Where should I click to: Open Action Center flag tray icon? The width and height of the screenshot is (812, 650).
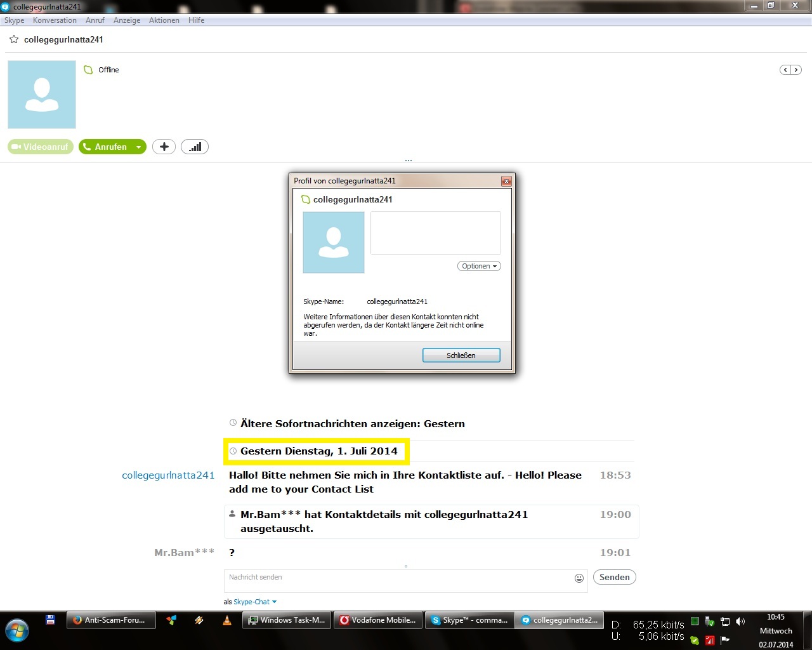(x=725, y=640)
